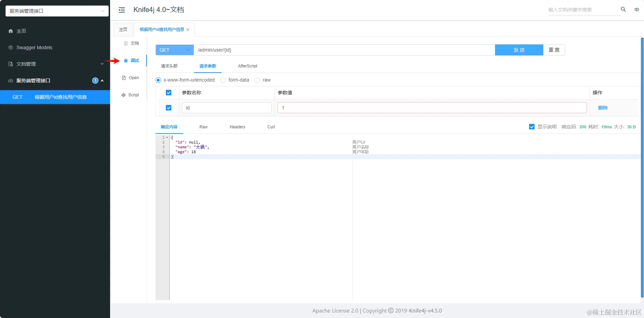Click the 36 B size value
The width and height of the screenshot is (644, 318).
(x=631, y=127)
